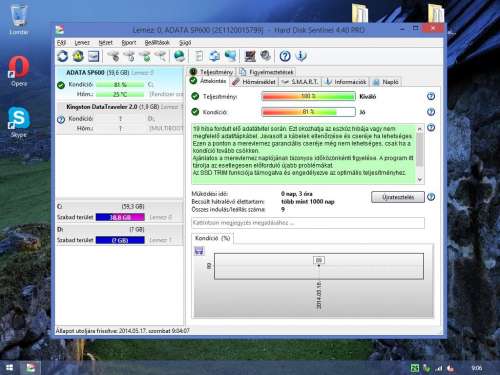Open the Napló tab
The height and width of the screenshot is (375, 500).
point(386,82)
